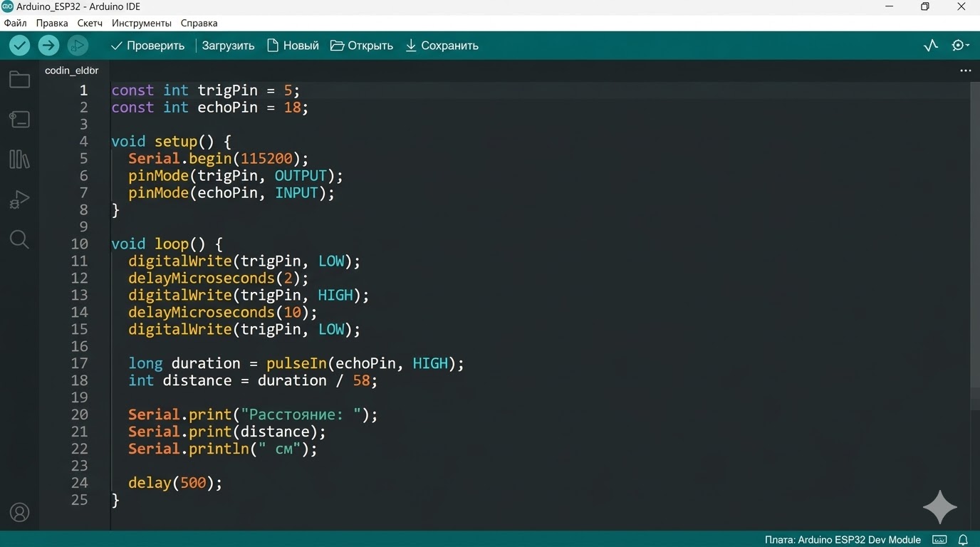Start debugging with the toolbar debug icon
Viewport: 980px width, 547px height.
[x=78, y=45]
